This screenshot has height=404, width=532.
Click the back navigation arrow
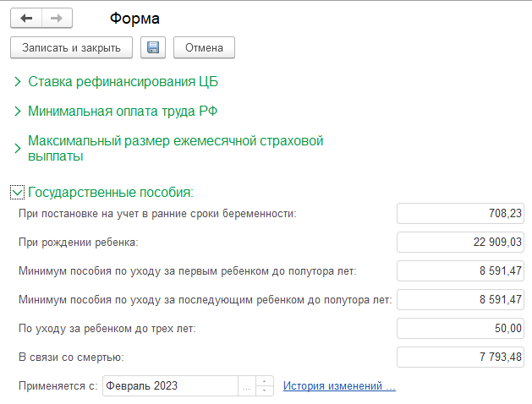[x=25, y=18]
